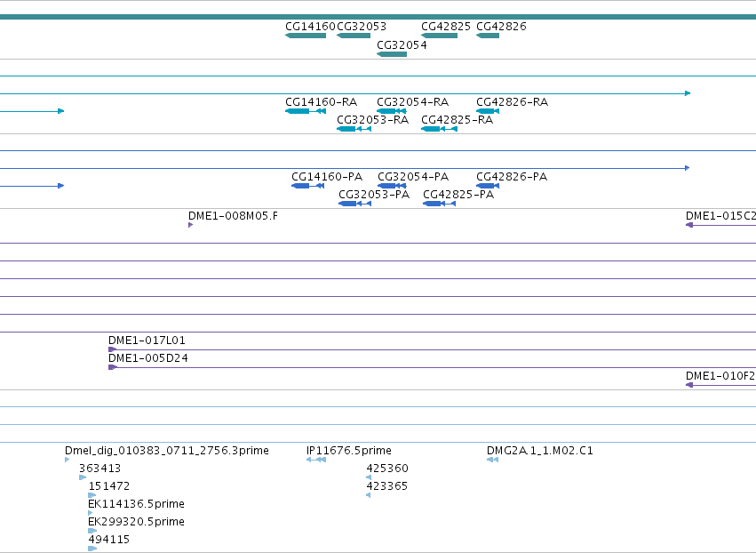Click the DME1-005D24 label
Viewport: 756px width, 553px height.
click(x=148, y=358)
